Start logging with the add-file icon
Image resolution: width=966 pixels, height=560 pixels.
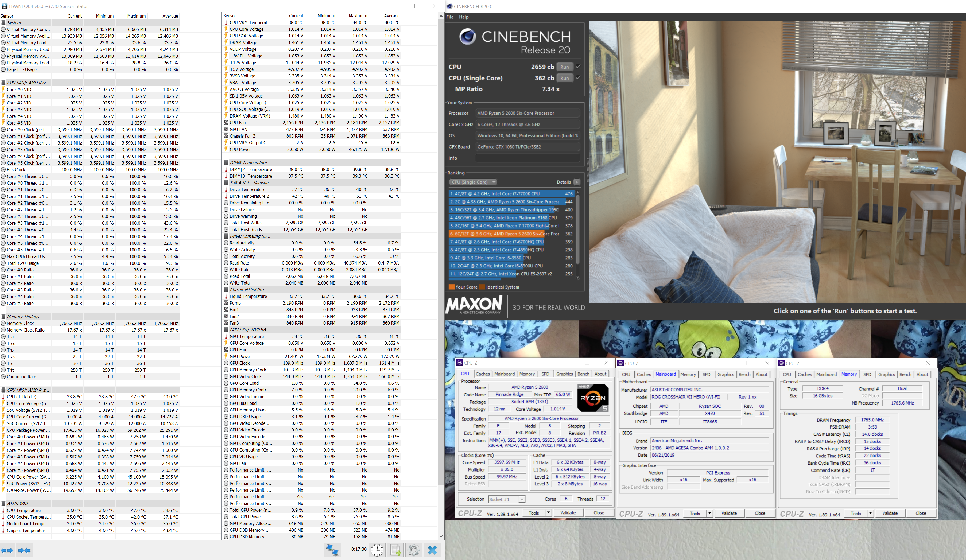395,550
